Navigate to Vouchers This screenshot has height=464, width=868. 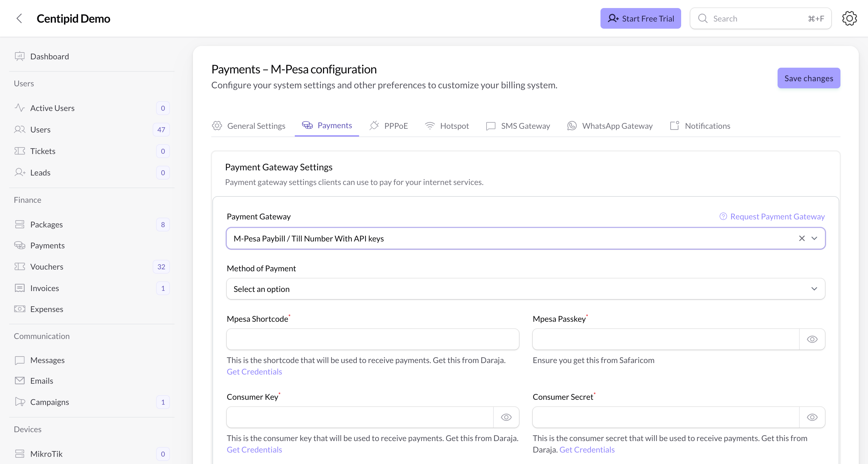click(x=47, y=266)
